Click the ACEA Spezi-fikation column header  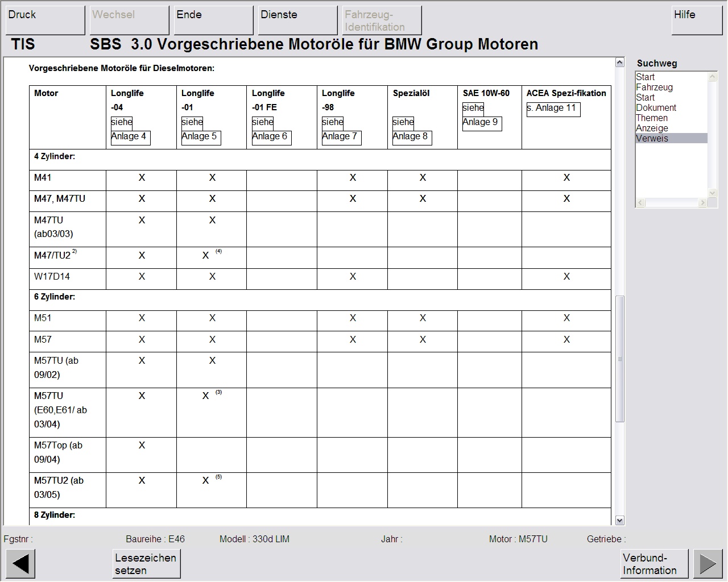pyautogui.click(x=566, y=93)
